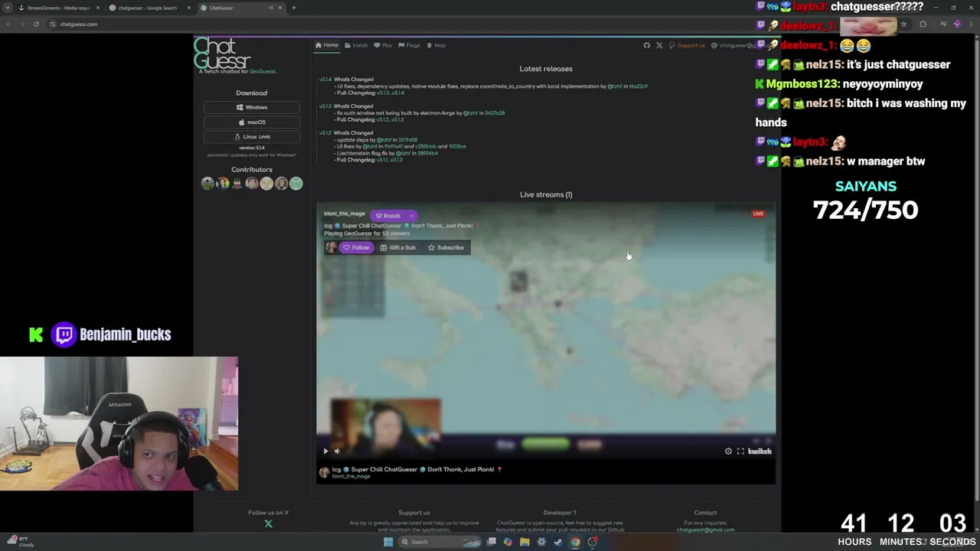Open a new browser tab
The width and height of the screenshot is (980, 551).
pyautogui.click(x=293, y=8)
